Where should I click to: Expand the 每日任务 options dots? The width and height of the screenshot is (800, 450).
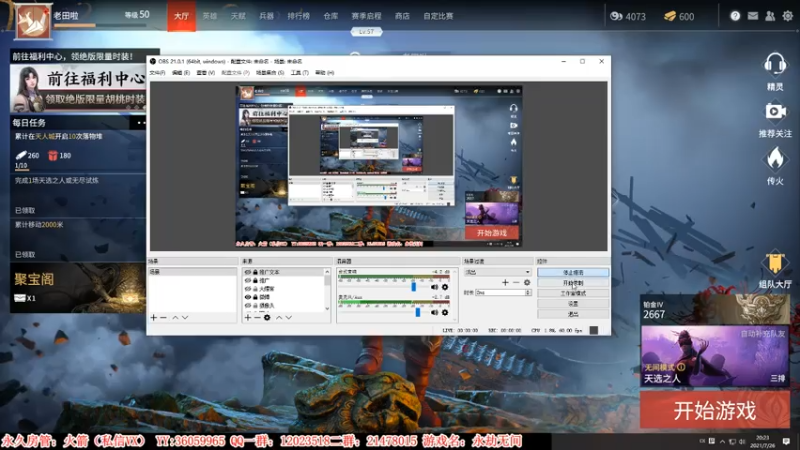pyautogui.click(x=140, y=122)
